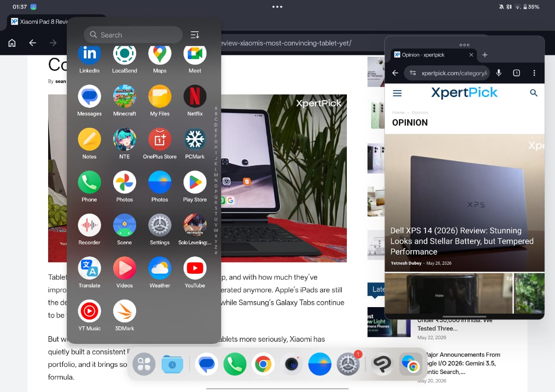
Task: Launch Netflix
Action: (x=195, y=96)
